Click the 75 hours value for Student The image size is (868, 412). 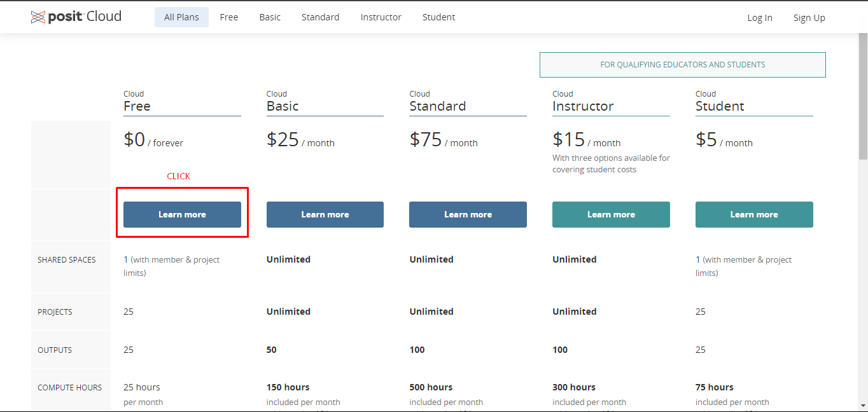tap(715, 387)
